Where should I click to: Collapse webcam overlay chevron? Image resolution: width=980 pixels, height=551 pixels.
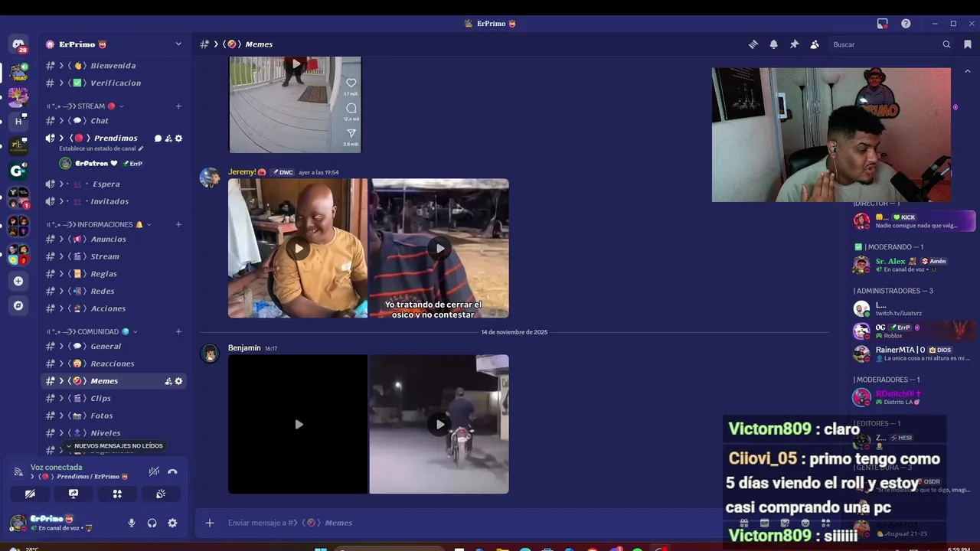(x=967, y=71)
